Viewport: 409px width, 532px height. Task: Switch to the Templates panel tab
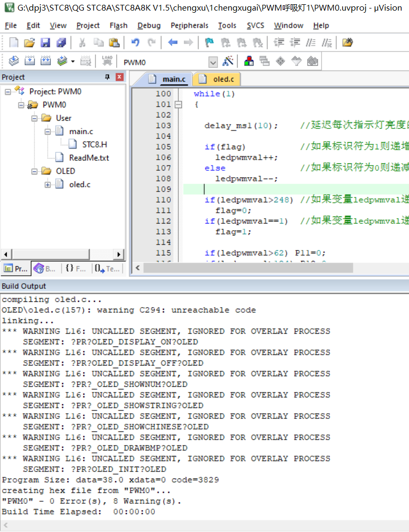pyautogui.click(x=108, y=269)
